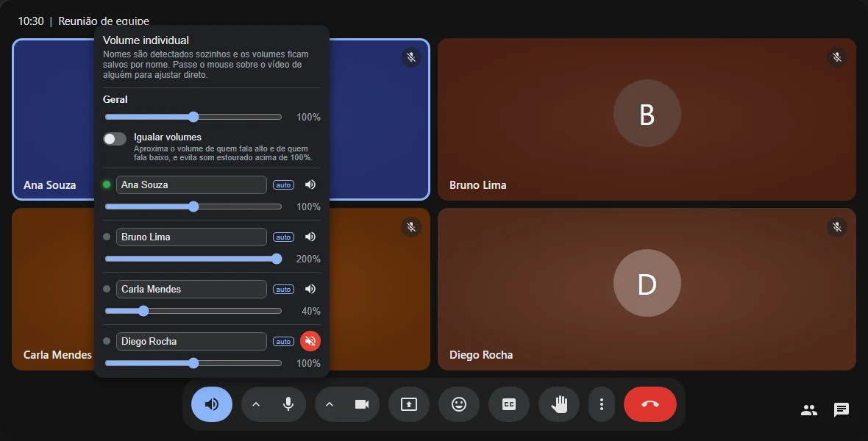Mute Carla Mendes' individual volume speaker icon
The width and height of the screenshot is (868, 441).
point(310,289)
